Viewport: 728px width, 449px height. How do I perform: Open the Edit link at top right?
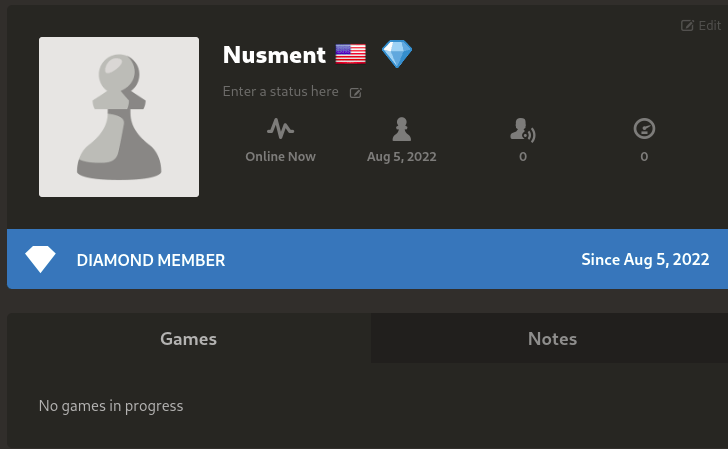point(701,26)
